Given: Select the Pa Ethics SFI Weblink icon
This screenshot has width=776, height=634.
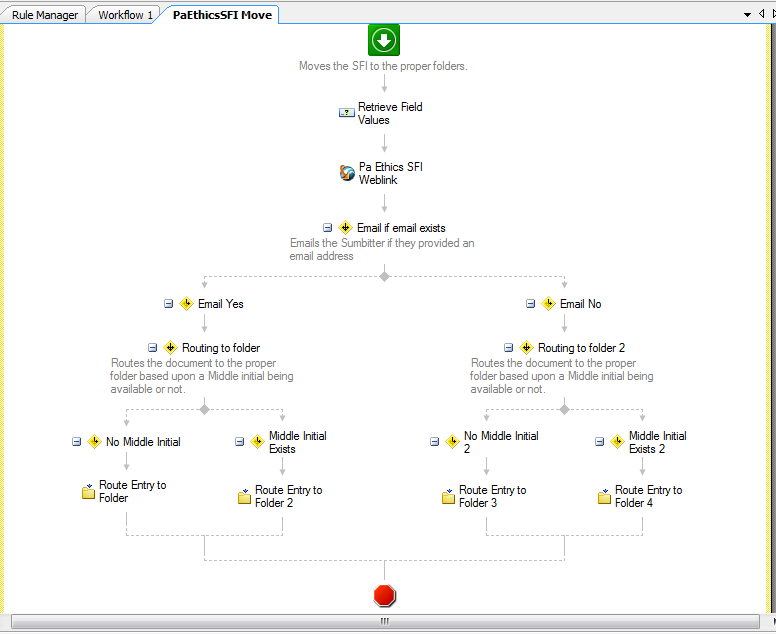Looking at the screenshot, I should 347,173.
